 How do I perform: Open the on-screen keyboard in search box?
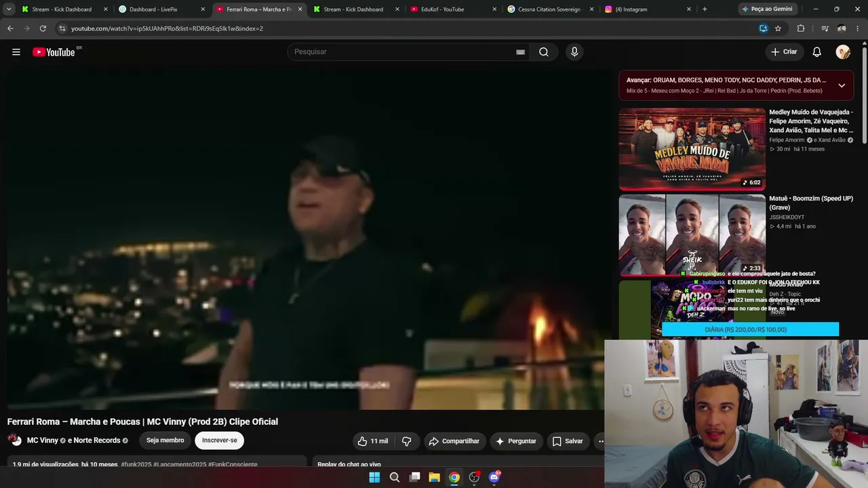(520, 52)
